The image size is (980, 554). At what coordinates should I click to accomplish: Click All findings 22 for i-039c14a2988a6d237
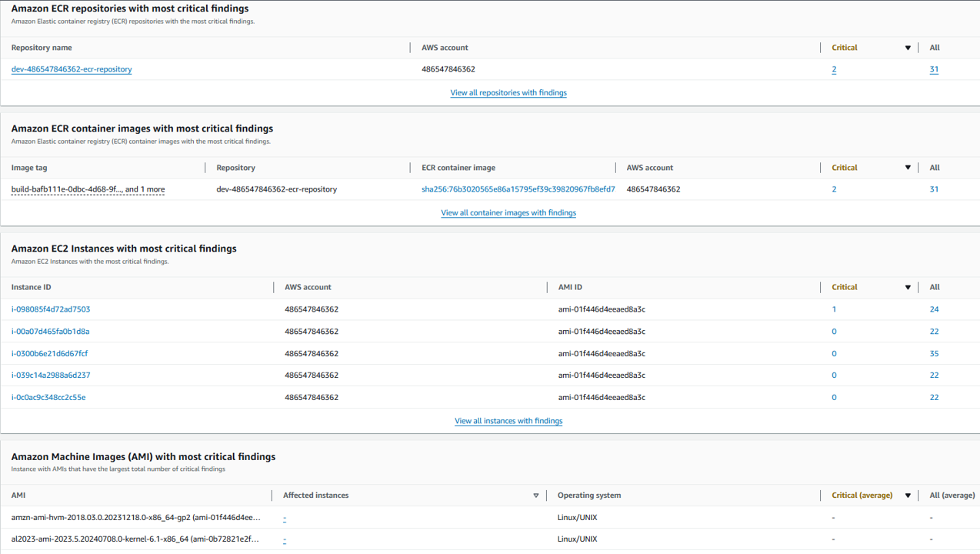(x=934, y=375)
